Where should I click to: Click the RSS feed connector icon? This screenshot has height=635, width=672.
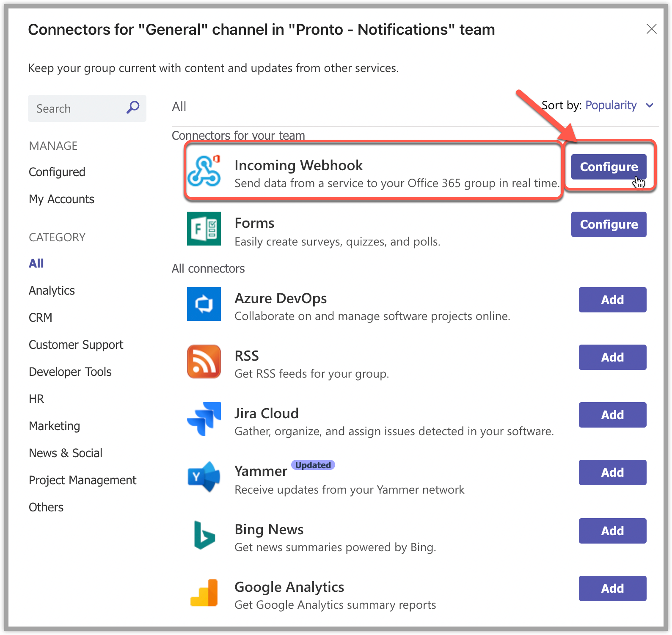[x=204, y=362]
